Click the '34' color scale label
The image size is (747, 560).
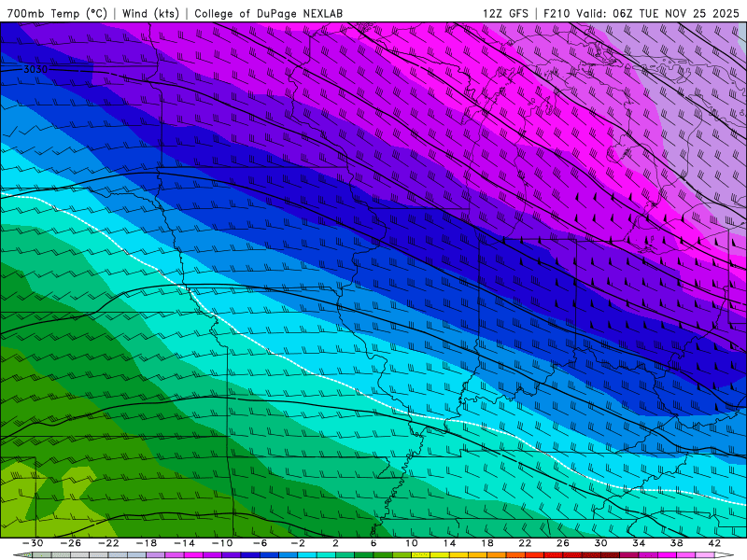(639, 543)
